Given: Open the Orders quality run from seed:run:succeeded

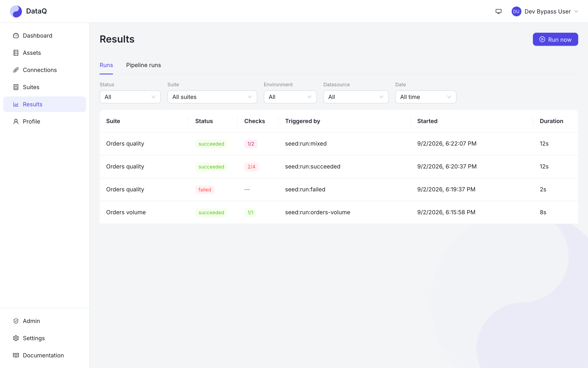Looking at the screenshot, I should (x=339, y=167).
